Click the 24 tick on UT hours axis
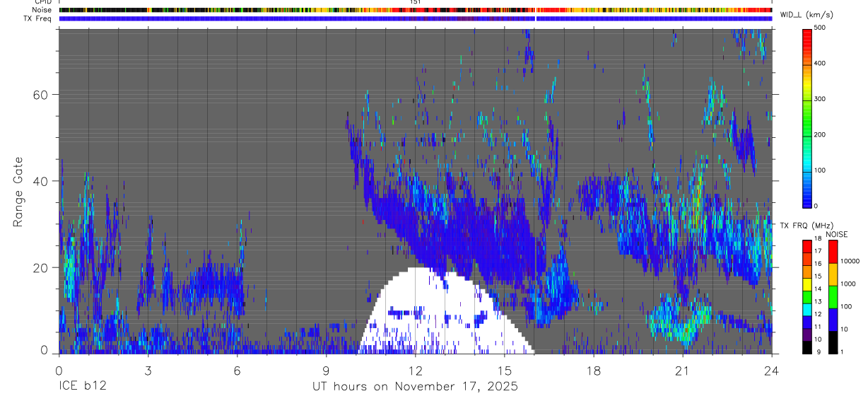Image resolution: width=868 pixels, height=401 pixels. click(772, 370)
